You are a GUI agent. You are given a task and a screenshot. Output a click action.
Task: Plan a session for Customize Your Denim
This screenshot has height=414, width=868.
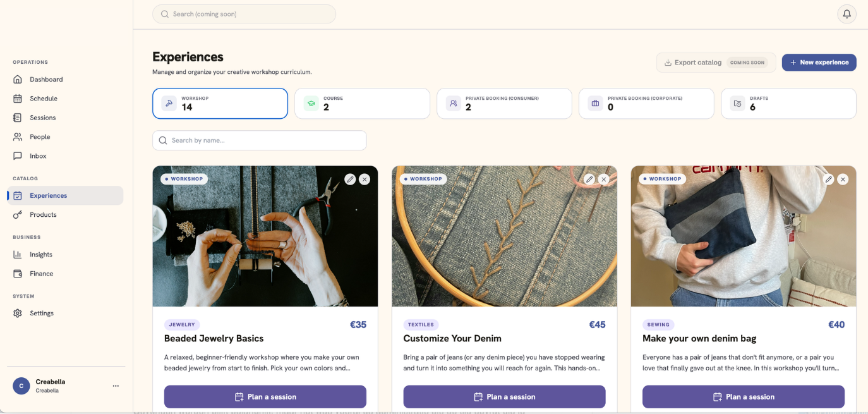[504, 397]
